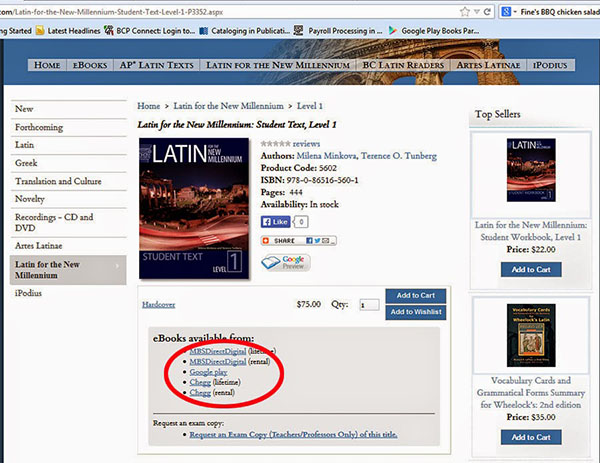Open the Artes Latinae nav tab
This screenshot has height=463, width=600.
click(488, 65)
